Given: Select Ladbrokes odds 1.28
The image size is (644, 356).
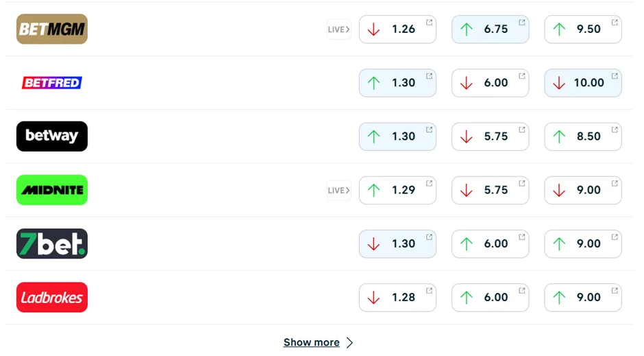Looking at the screenshot, I should point(397,297).
